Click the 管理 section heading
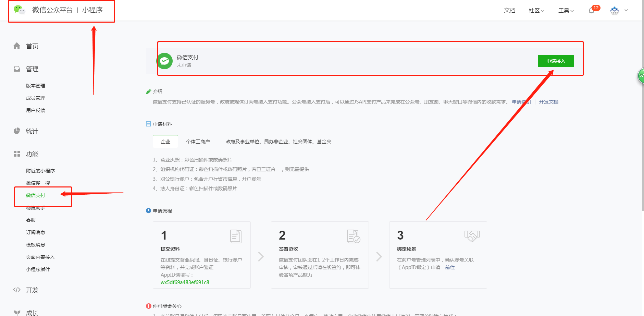Image resolution: width=644 pixels, height=316 pixels. click(x=32, y=69)
